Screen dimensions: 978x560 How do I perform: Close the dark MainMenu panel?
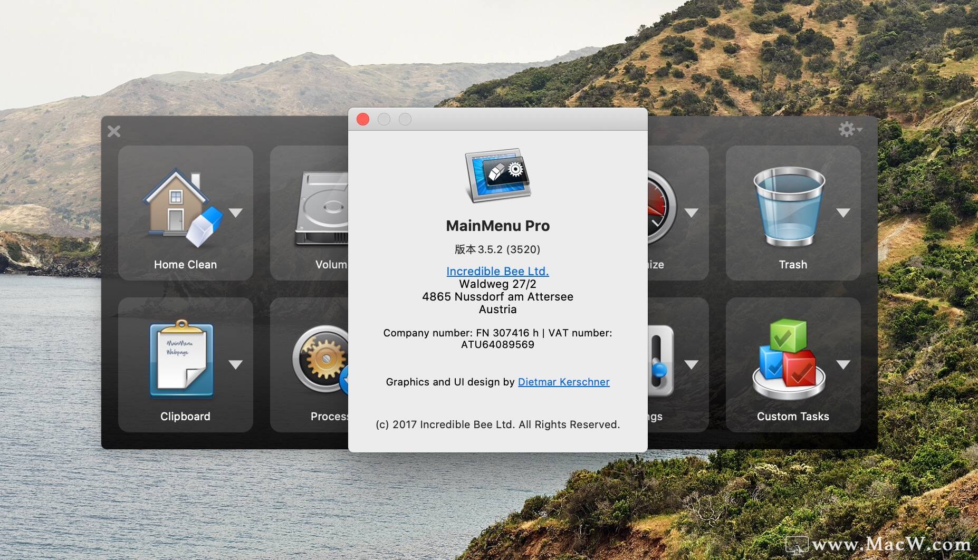pos(114,131)
